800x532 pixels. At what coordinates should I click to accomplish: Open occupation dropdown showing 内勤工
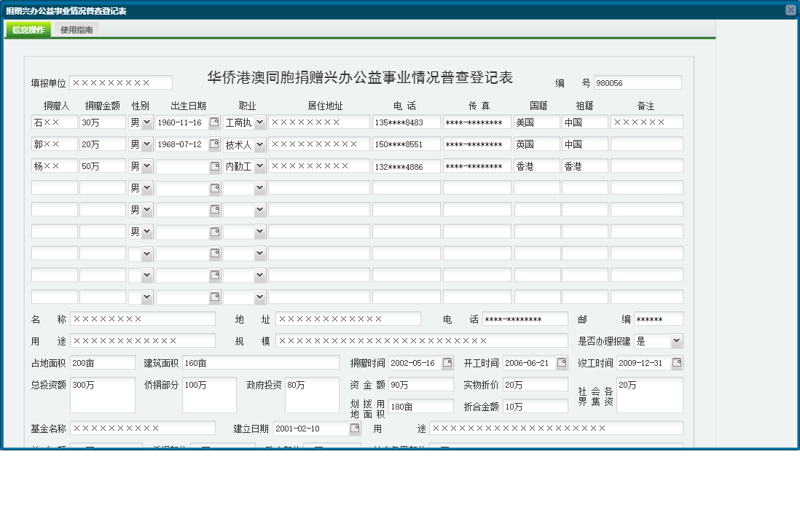tap(259, 166)
